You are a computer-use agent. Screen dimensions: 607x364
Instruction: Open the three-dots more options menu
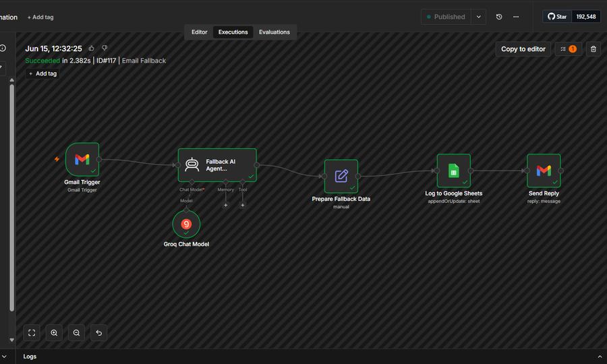[516, 17]
